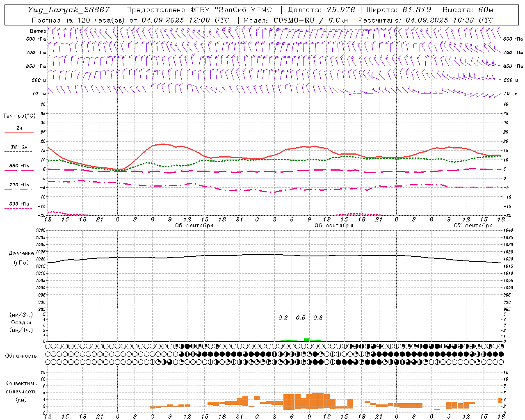Click the station name Yug_Laryak_23867
Image resolution: width=525 pixels, height=420 pixels.
click(69, 10)
